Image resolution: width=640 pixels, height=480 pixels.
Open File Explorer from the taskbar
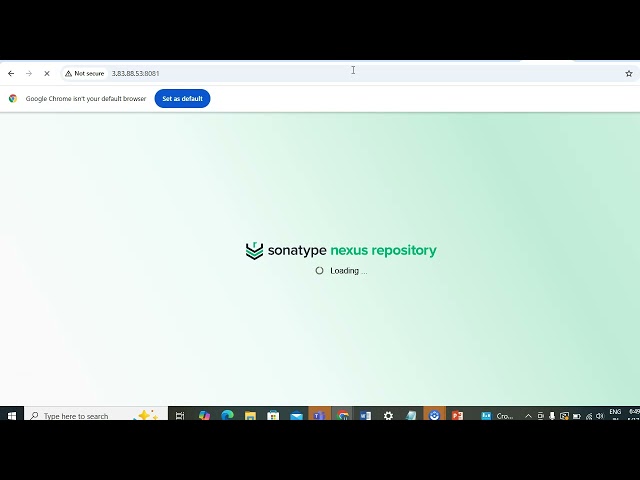250,415
